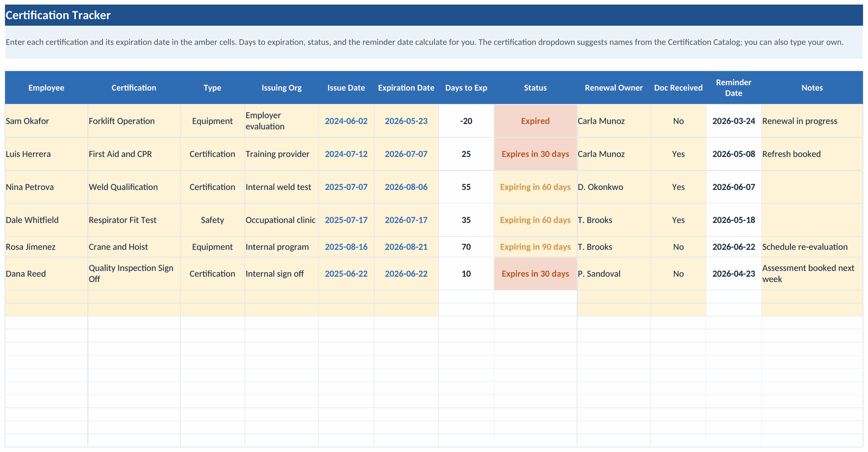Select issue date 2024-06-02

point(346,121)
